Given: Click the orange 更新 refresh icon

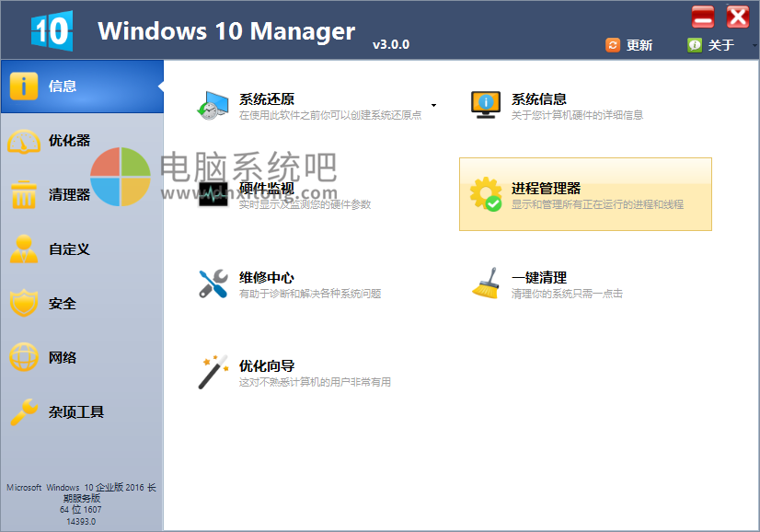Looking at the screenshot, I should (x=613, y=45).
